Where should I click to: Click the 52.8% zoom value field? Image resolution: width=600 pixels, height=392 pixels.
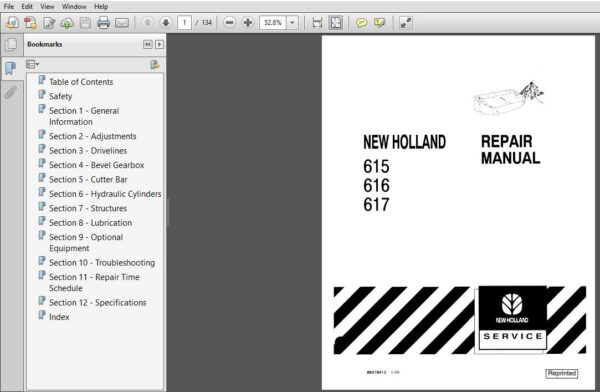pos(273,23)
